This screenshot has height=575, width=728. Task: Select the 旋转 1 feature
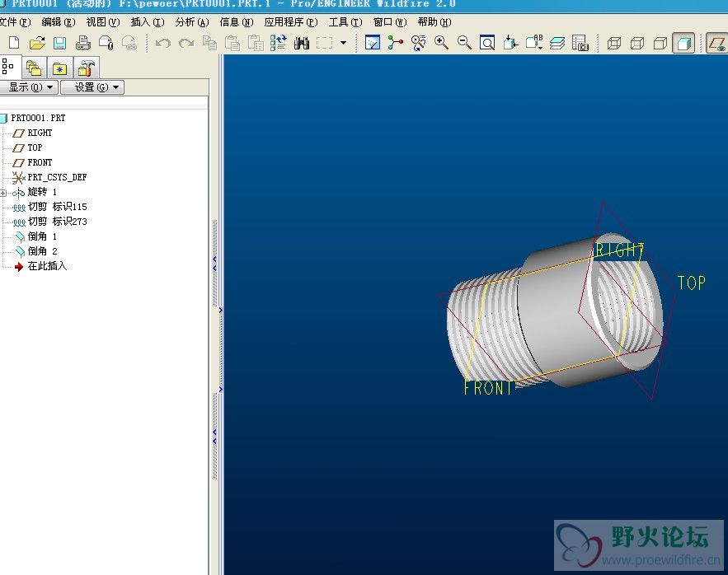(42, 192)
